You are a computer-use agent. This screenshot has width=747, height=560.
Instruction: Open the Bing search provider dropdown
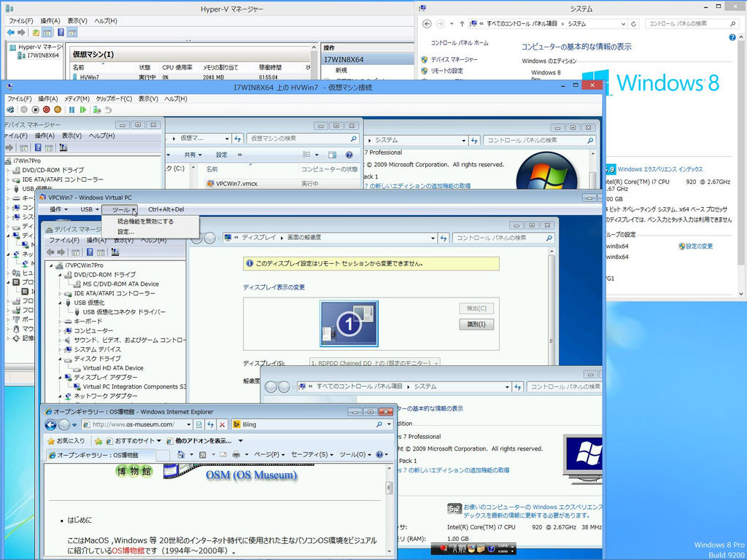(390, 424)
